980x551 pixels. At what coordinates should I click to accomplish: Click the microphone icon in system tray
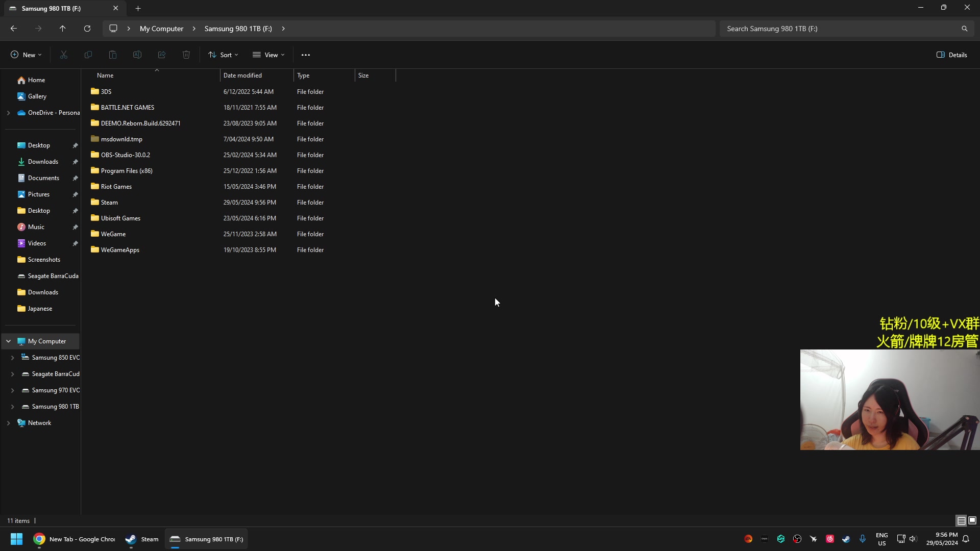pyautogui.click(x=863, y=539)
